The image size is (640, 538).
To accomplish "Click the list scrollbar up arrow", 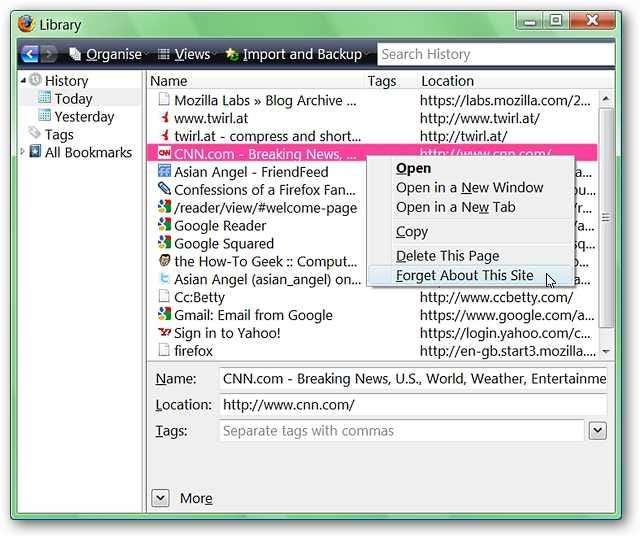I will pos(606,99).
